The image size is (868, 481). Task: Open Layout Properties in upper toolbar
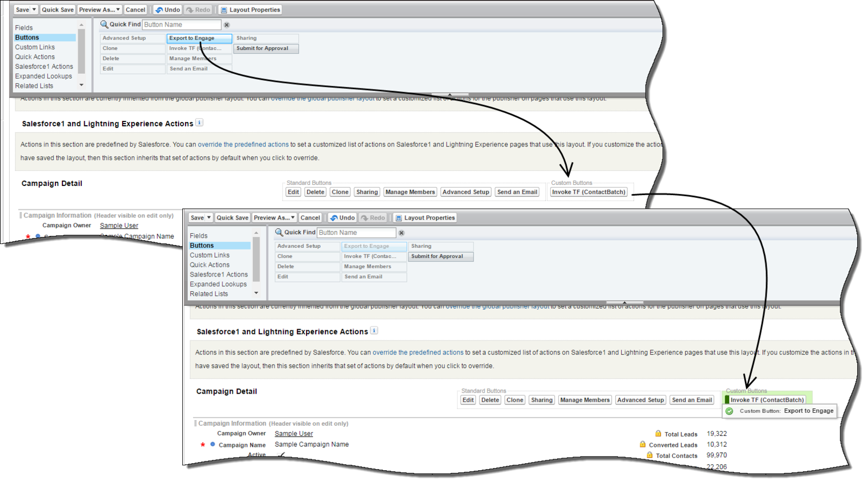[x=250, y=10]
